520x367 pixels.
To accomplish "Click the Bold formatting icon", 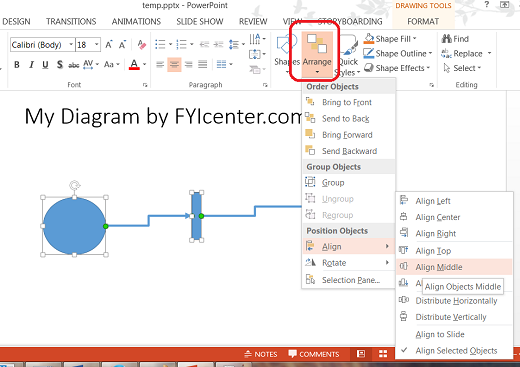I will pyautogui.click(x=17, y=65).
